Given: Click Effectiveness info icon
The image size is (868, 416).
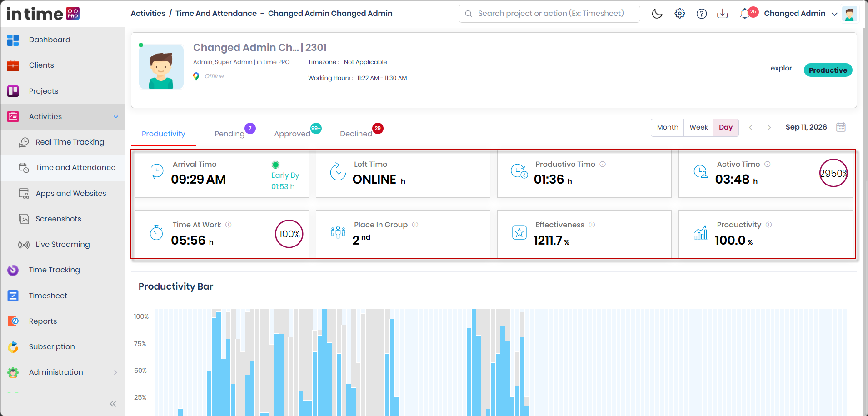Looking at the screenshot, I should tap(592, 225).
